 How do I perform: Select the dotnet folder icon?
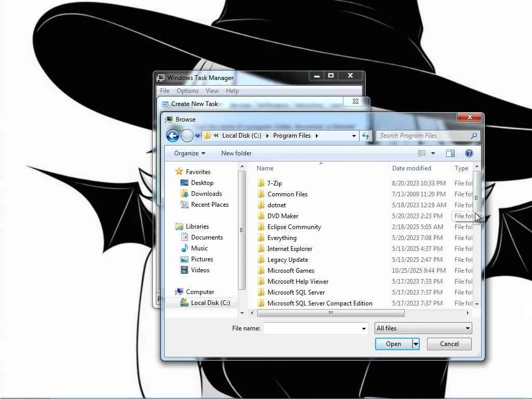click(261, 205)
